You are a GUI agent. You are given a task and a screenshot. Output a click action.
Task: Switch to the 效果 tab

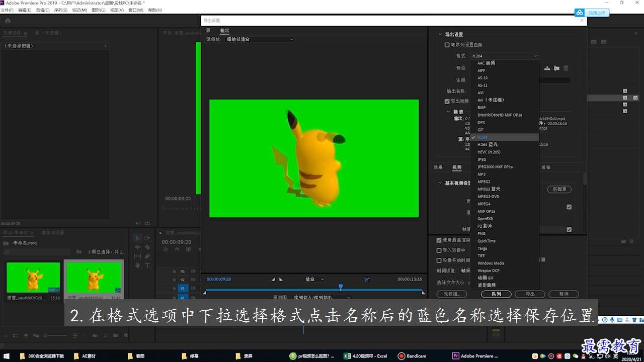[x=438, y=167]
